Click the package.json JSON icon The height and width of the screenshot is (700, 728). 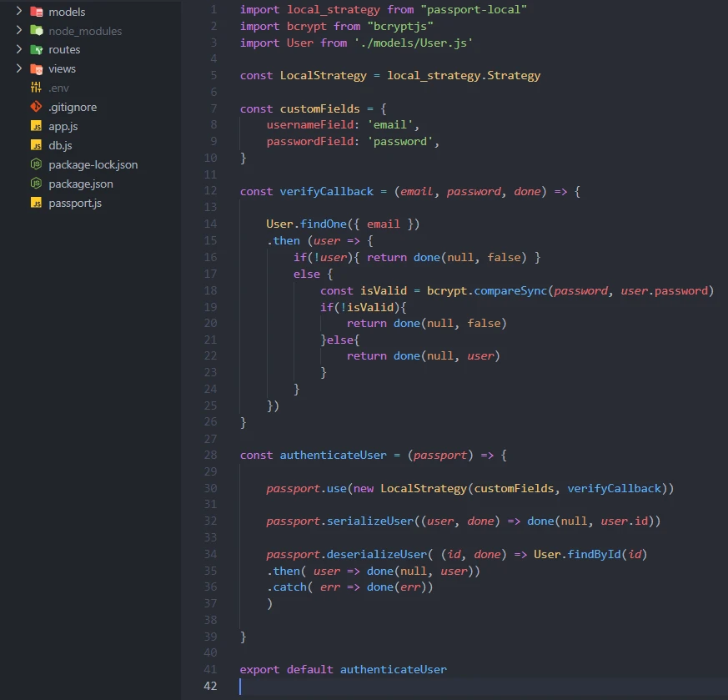tap(35, 184)
